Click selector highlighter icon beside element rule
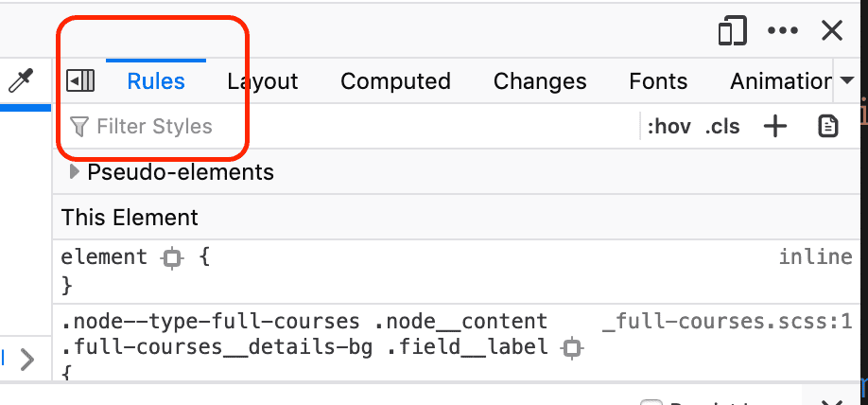 coord(171,257)
